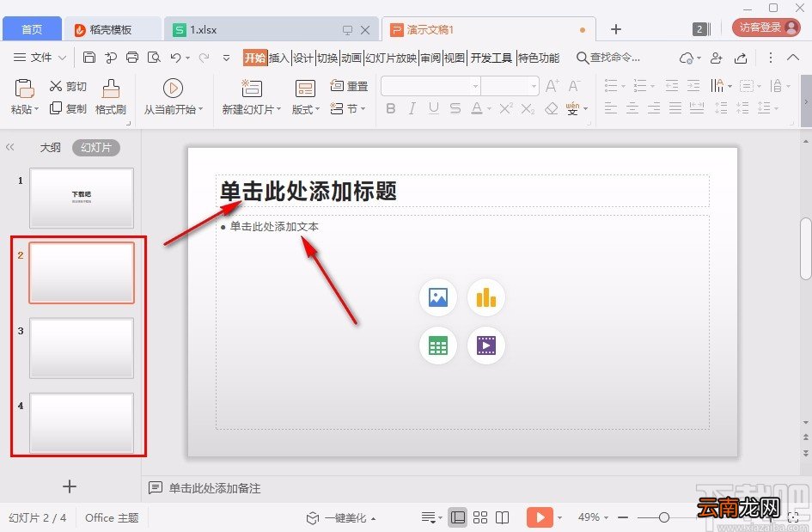Switch to Normal view in status bar
The height and width of the screenshot is (532, 812).
tap(457, 517)
